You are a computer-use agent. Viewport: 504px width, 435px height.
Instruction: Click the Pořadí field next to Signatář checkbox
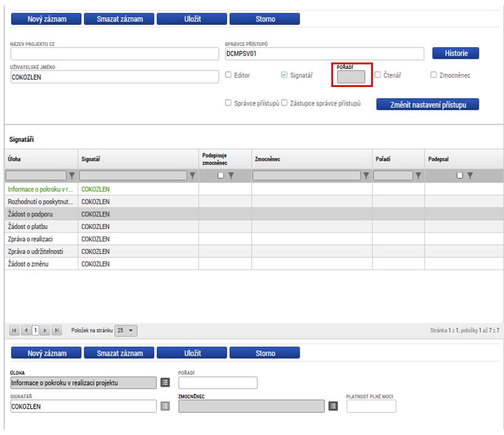pyautogui.click(x=351, y=77)
